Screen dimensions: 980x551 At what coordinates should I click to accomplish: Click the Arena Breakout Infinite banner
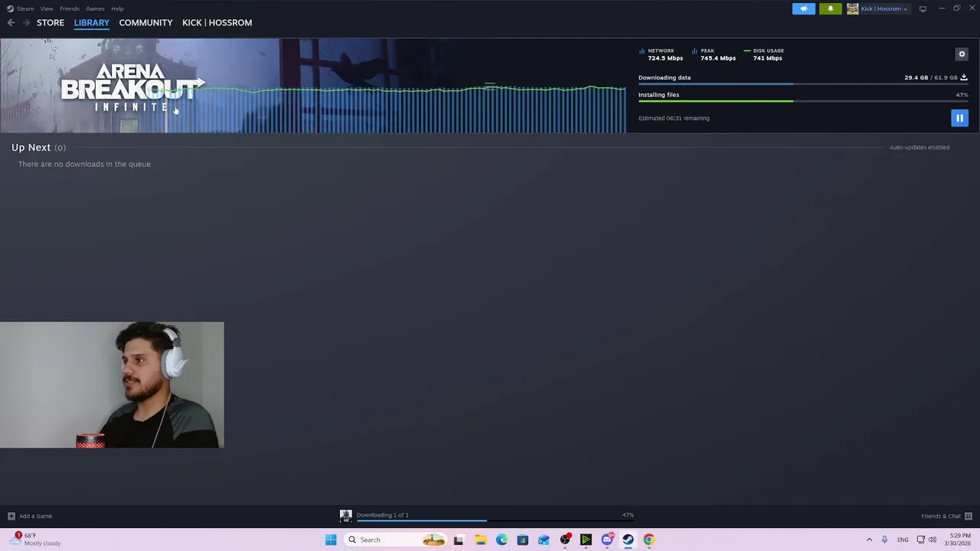pos(312,86)
